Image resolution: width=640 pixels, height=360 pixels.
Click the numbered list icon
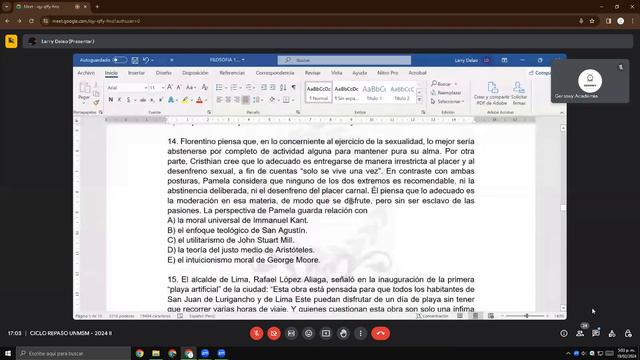tap(234, 87)
